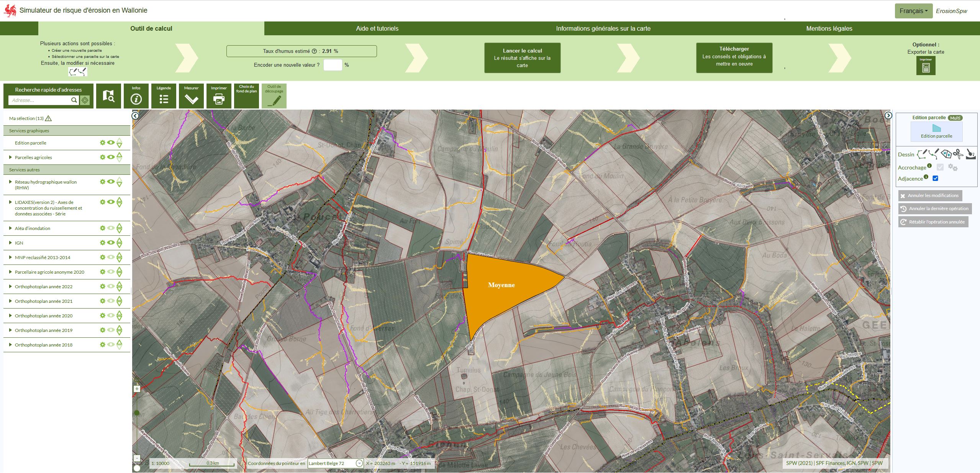Select the scissors cut tool in Dessin
980x473 pixels.
[x=958, y=154]
